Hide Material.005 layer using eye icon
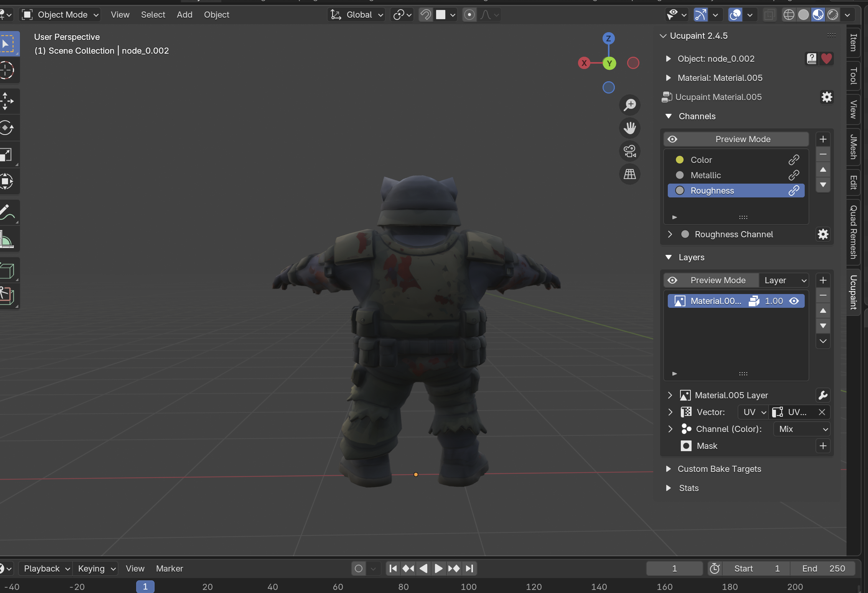Image resolution: width=868 pixels, height=593 pixels. [794, 301]
